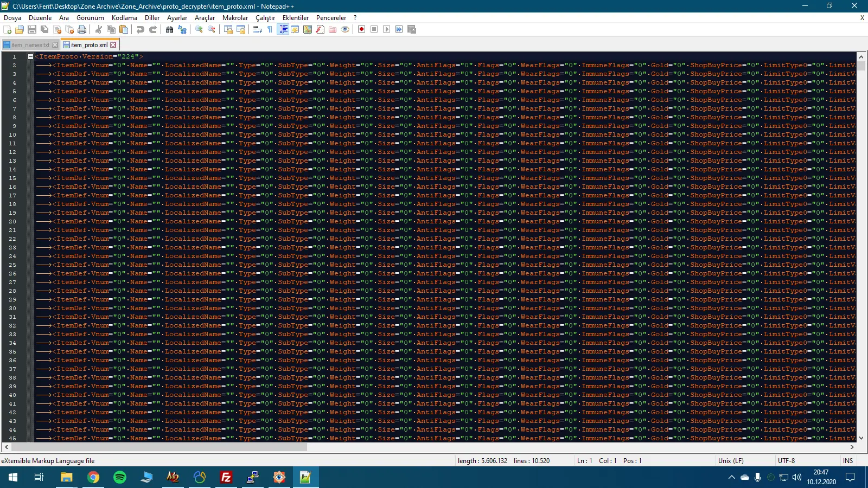The image size is (868, 488).
Task: Click the Copy toolbar icon
Action: click(x=111, y=29)
